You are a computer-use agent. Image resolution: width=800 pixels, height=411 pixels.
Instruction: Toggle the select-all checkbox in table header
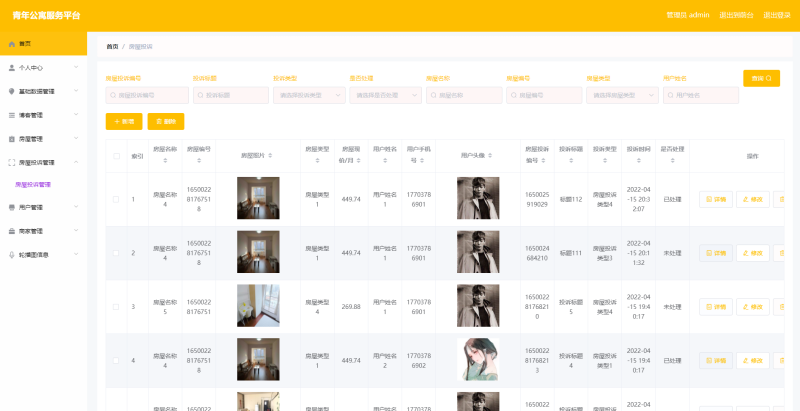click(x=116, y=156)
